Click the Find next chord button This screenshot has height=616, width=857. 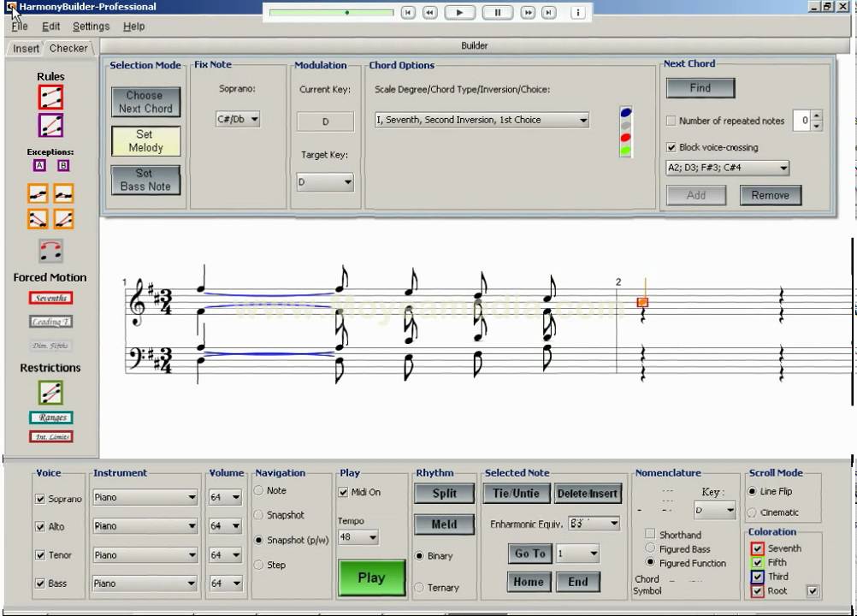pyautogui.click(x=700, y=88)
